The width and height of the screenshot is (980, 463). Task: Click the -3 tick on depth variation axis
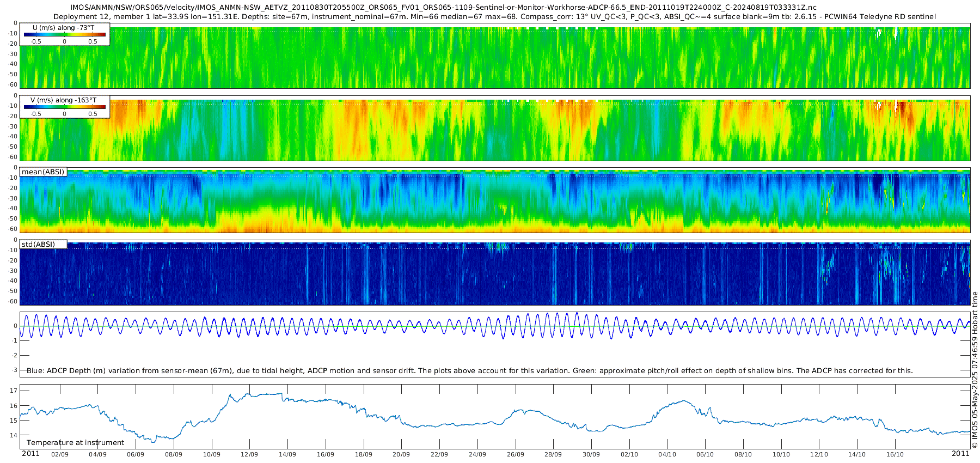click(14, 370)
